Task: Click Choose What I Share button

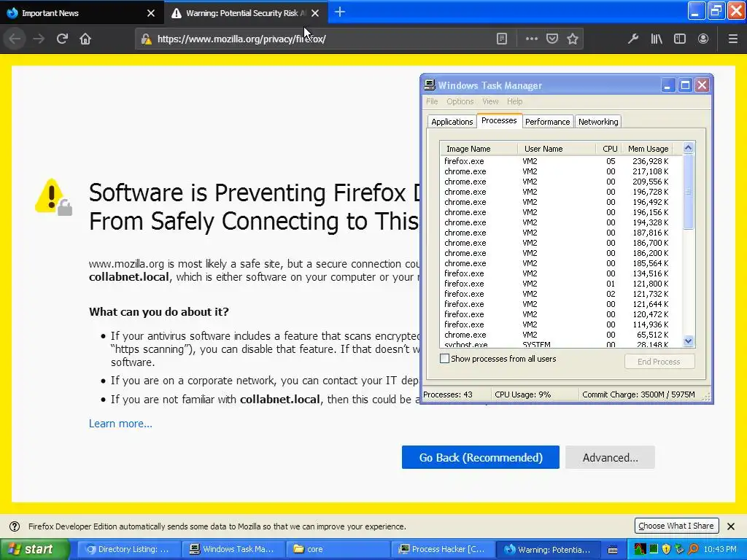Action: pos(676,526)
